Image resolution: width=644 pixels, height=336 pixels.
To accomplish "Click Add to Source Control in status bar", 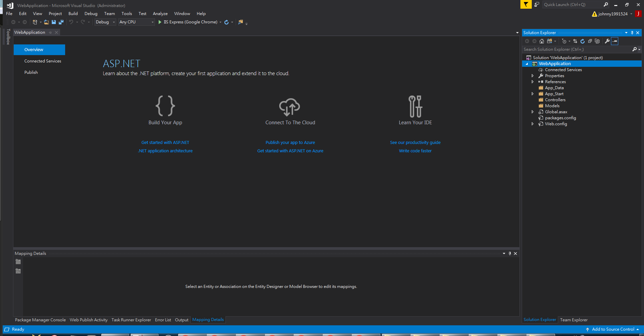I will 613,329.
